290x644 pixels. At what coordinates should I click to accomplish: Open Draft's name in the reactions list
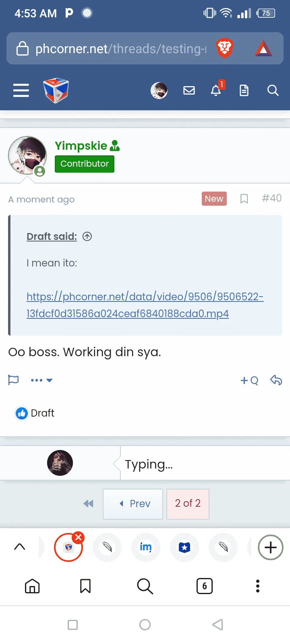pyautogui.click(x=42, y=413)
